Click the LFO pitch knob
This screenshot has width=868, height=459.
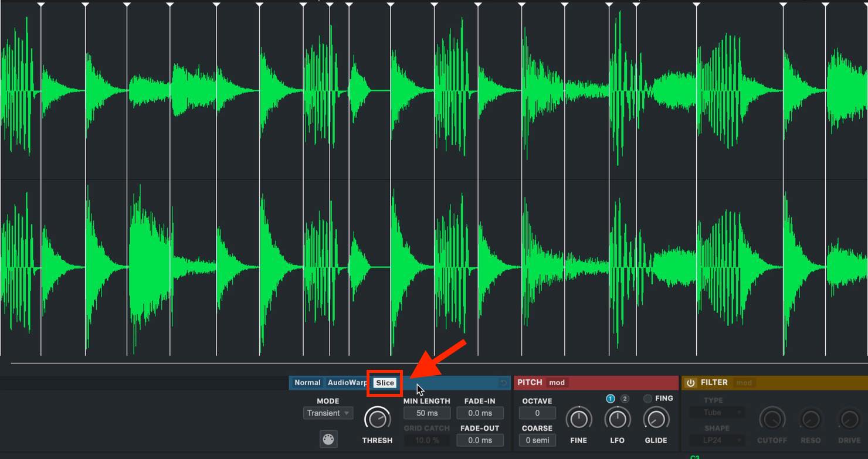tap(618, 419)
